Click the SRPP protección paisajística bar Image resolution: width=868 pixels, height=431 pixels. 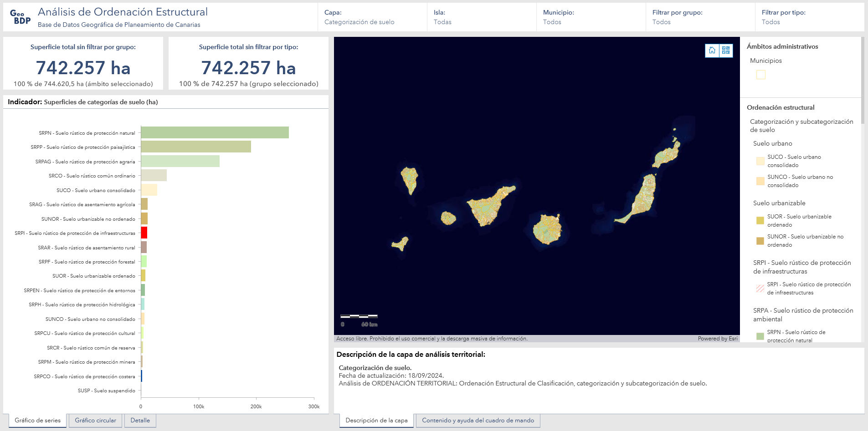196,147
